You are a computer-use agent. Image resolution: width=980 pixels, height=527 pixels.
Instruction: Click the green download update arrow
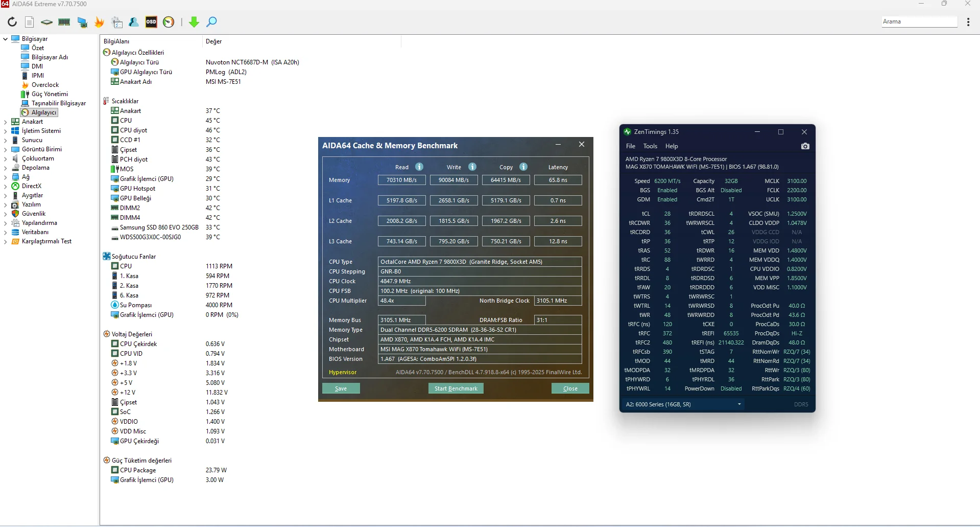[x=194, y=22]
